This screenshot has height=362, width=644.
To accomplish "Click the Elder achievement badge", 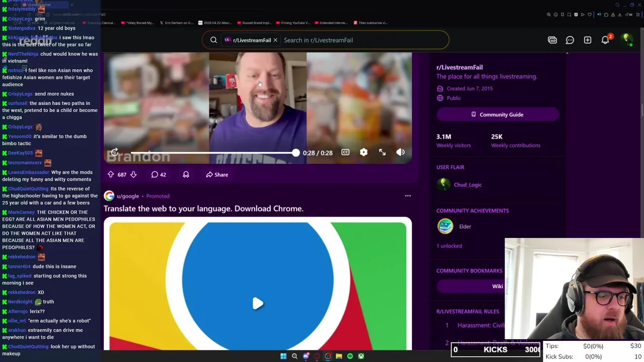I will (x=445, y=227).
